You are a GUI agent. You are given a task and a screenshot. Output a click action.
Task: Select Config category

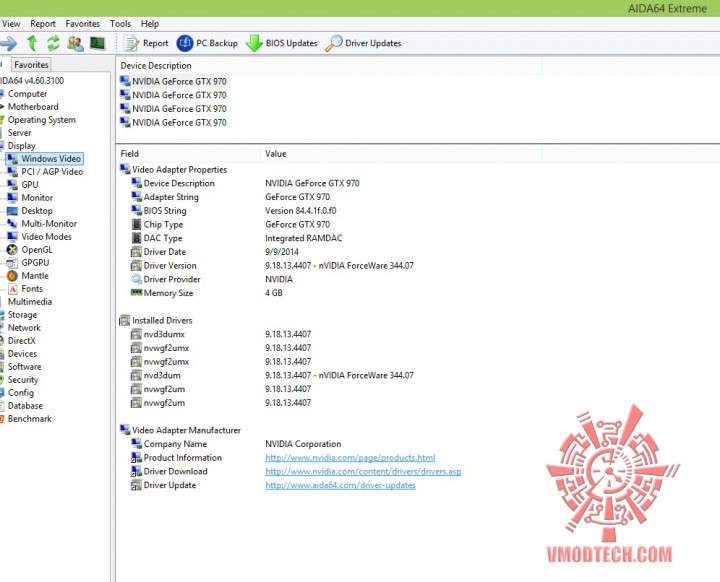21,393
